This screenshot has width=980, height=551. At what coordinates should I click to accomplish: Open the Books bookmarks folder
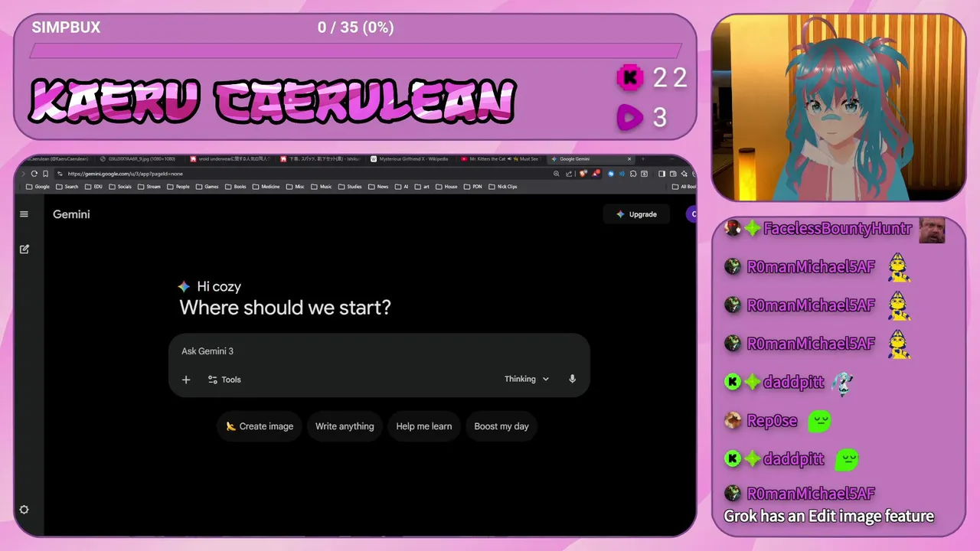[236, 187]
